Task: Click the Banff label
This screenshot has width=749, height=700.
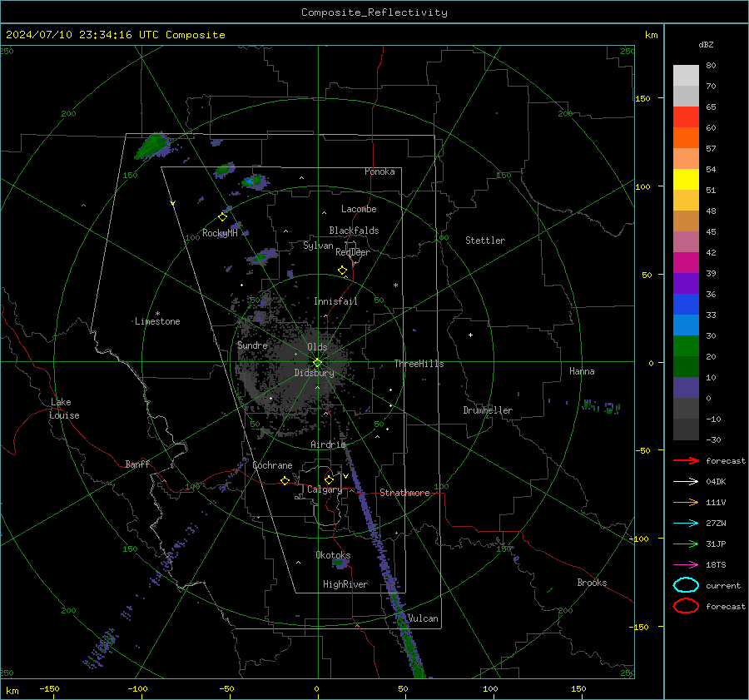Action: point(137,464)
